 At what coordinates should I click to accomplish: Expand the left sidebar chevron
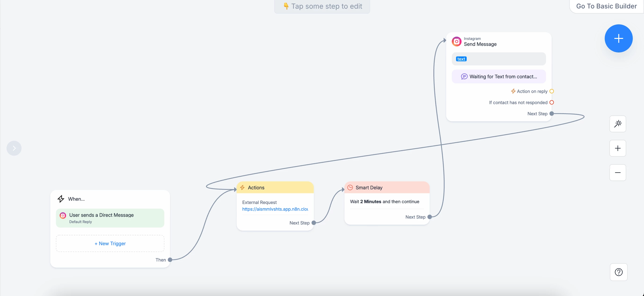pyautogui.click(x=14, y=148)
